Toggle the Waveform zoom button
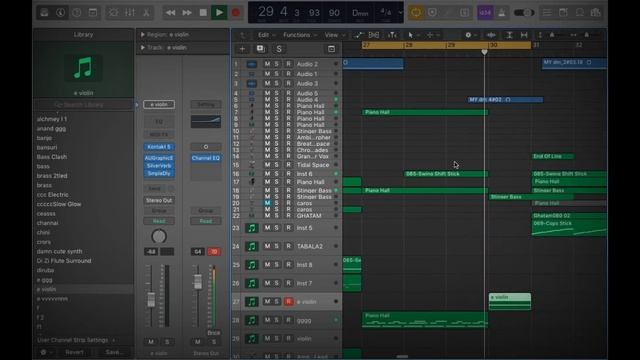Viewport: 640px width, 360px height. [x=491, y=35]
